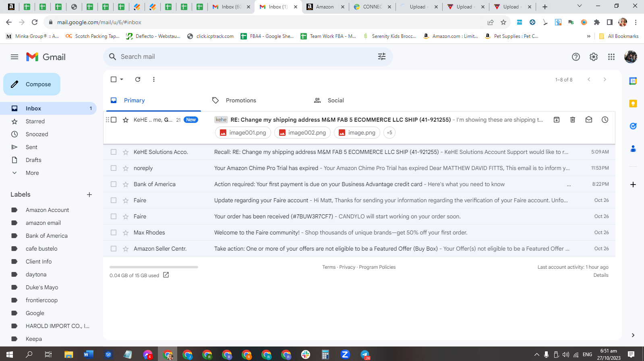This screenshot has height=361, width=644.
Task: Select the Bank of America email checkbox
Action: (x=114, y=184)
